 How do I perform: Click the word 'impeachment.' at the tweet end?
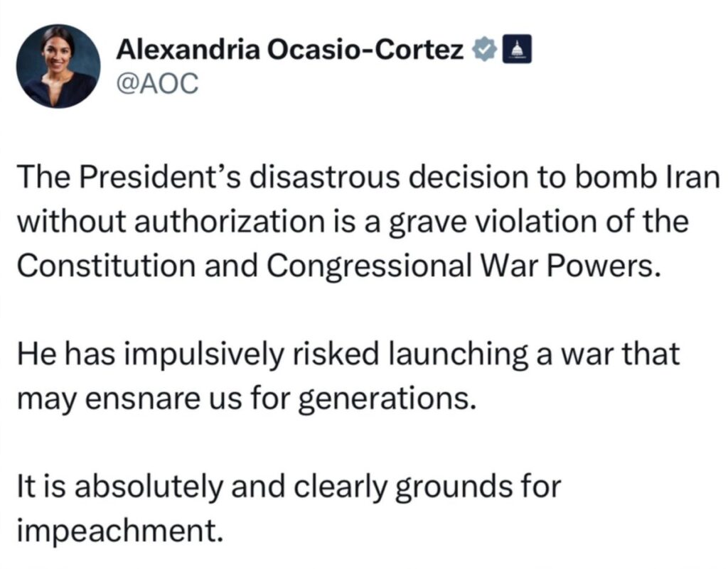coord(120,531)
